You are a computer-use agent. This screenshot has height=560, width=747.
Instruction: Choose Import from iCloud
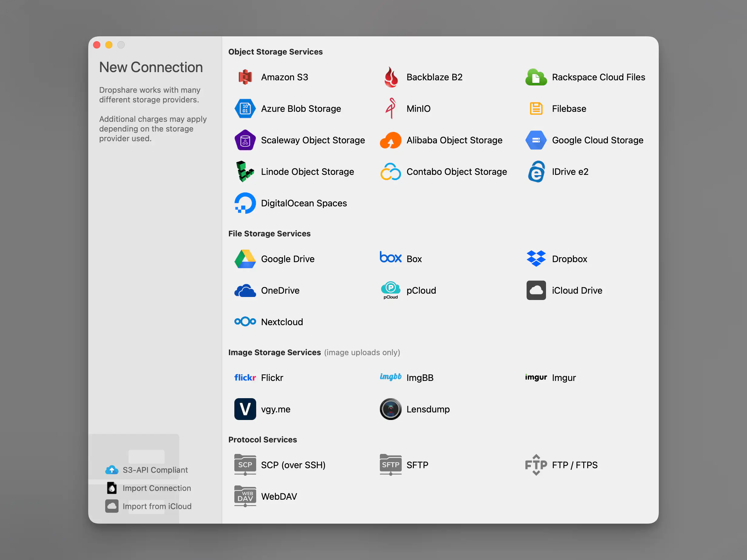click(148, 506)
